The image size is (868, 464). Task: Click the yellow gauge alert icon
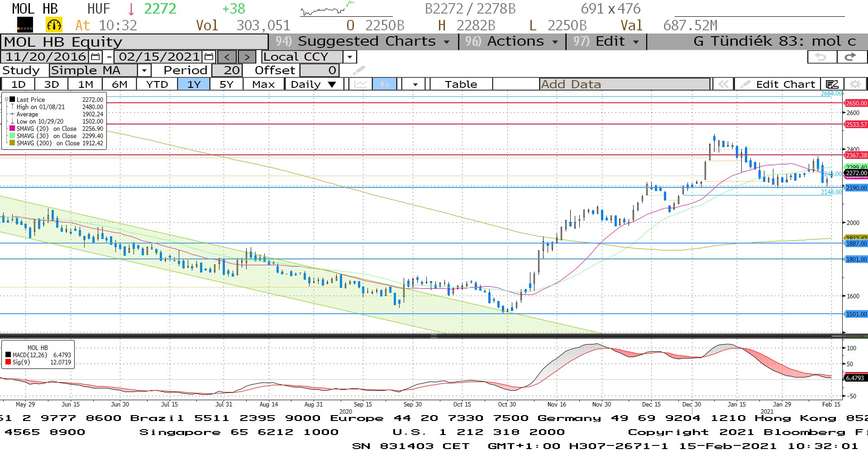(x=54, y=25)
